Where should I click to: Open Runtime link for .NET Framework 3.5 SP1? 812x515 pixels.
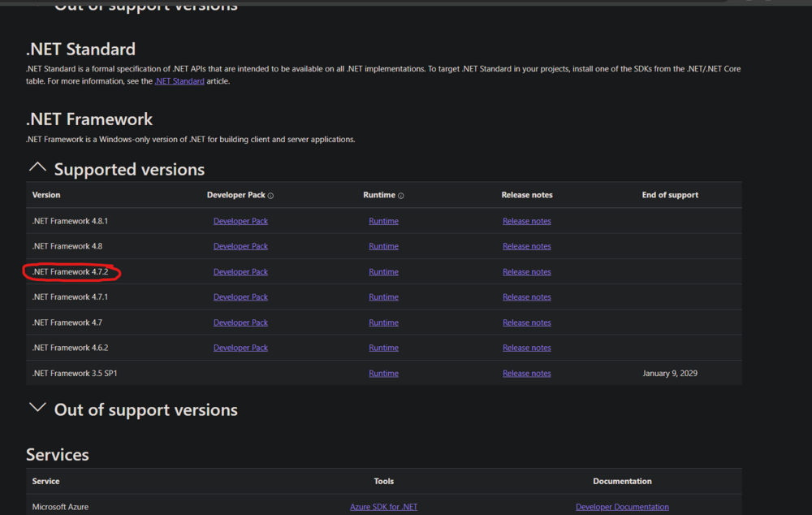383,374
